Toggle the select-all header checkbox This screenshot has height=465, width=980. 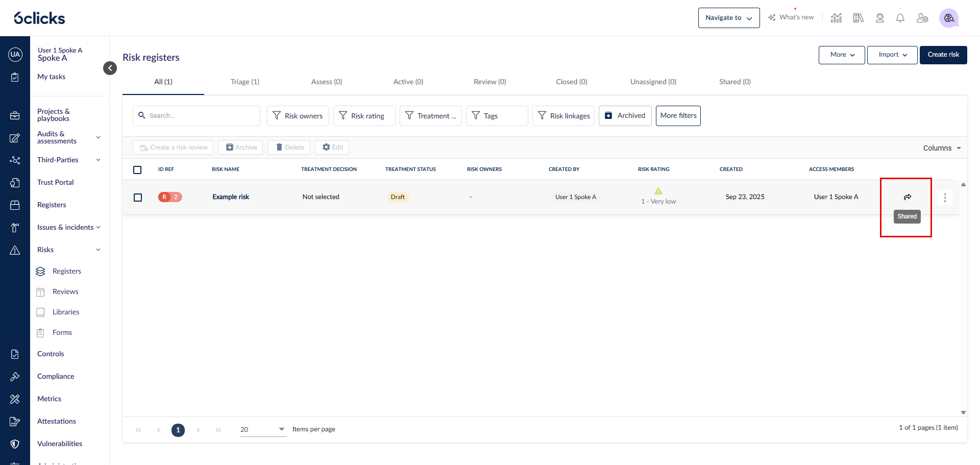(137, 170)
